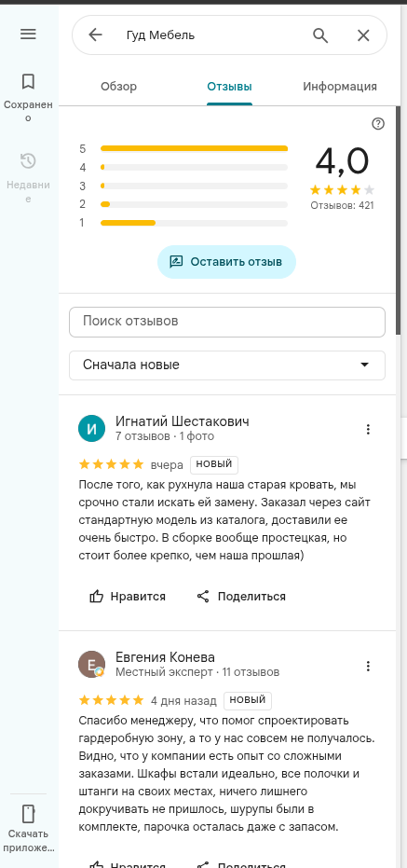Open the Recents history icon in sidebar
Image resolution: width=407 pixels, height=868 pixels.
28,161
